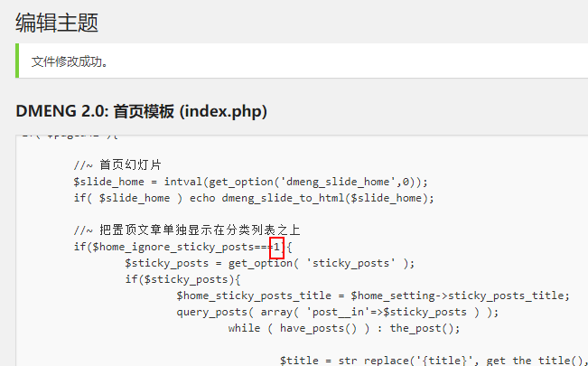This screenshot has height=366, width=588.
Task: Click the DMENG 2.0 index.php file heading
Action: pos(142,111)
